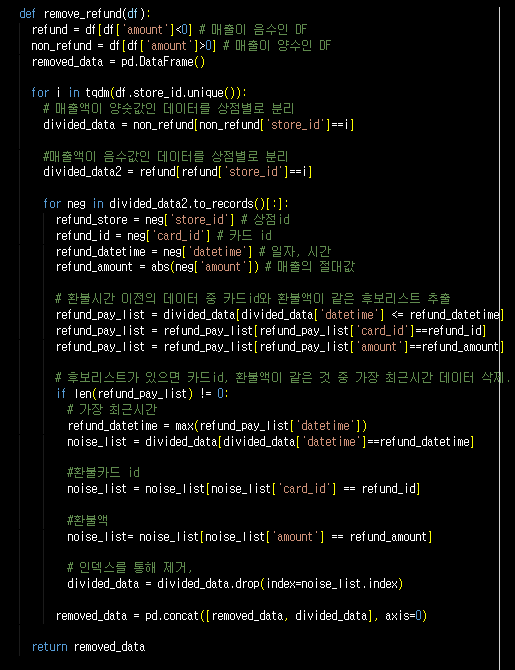This screenshot has height=670, width=515.
Task: Click noise_list line filtering 'datetime'==refund_datetime
Action: click(x=271, y=441)
